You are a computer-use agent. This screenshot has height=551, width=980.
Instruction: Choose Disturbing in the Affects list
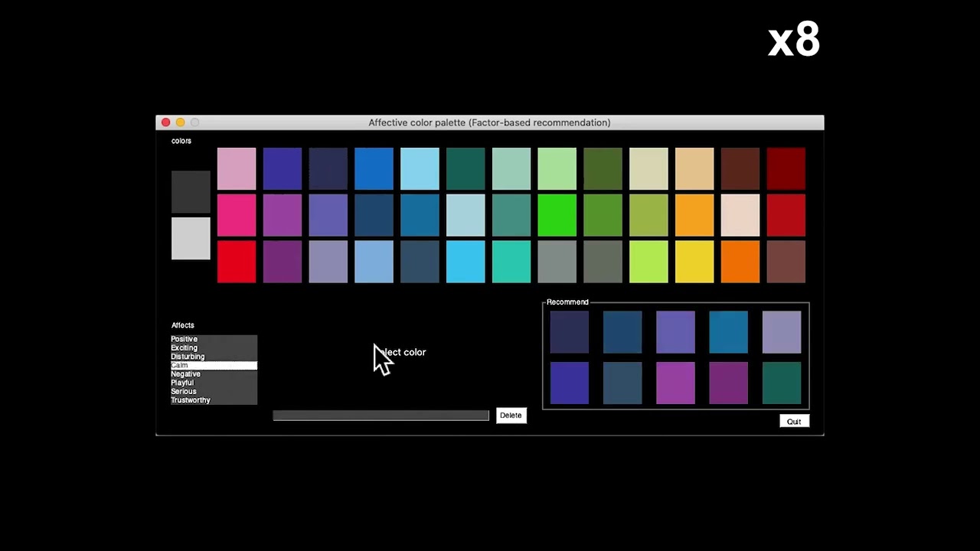(214, 357)
